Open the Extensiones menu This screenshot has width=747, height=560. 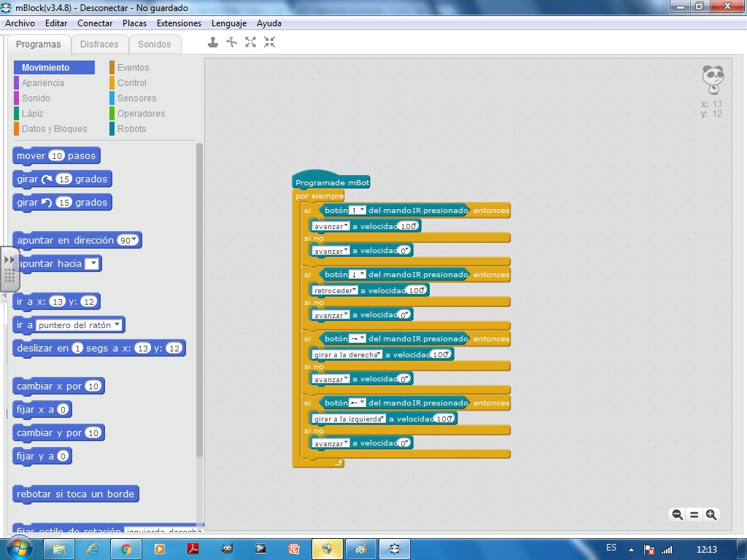(179, 23)
